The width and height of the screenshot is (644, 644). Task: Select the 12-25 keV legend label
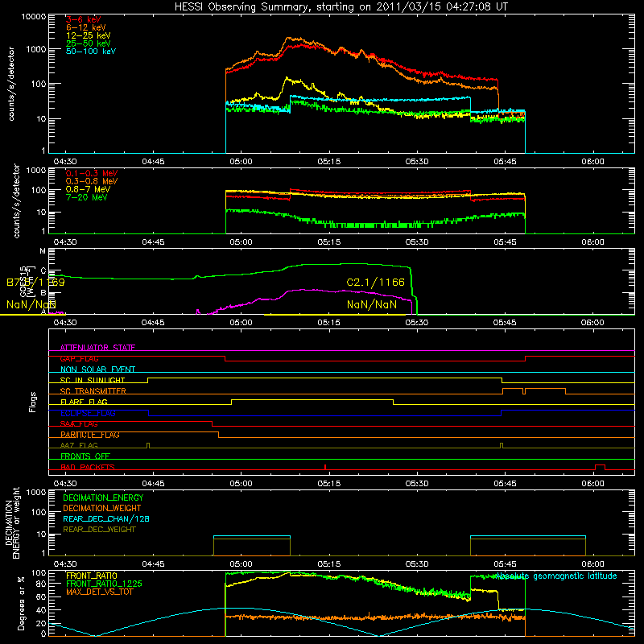[x=89, y=35]
